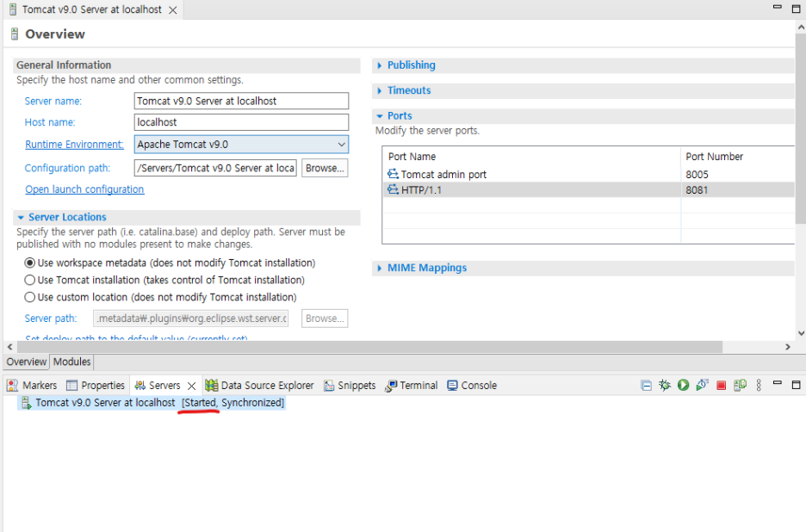Minimize the Servers panel
Viewport: 806px width, 532px height.
click(778, 383)
